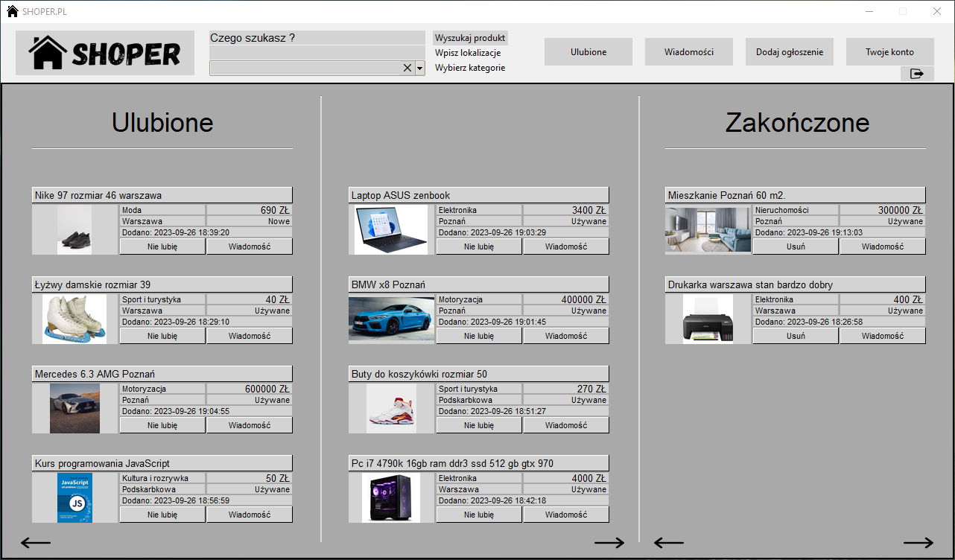The image size is (955, 560).
Task: Click the SHOPER logo
Action: click(x=104, y=52)
